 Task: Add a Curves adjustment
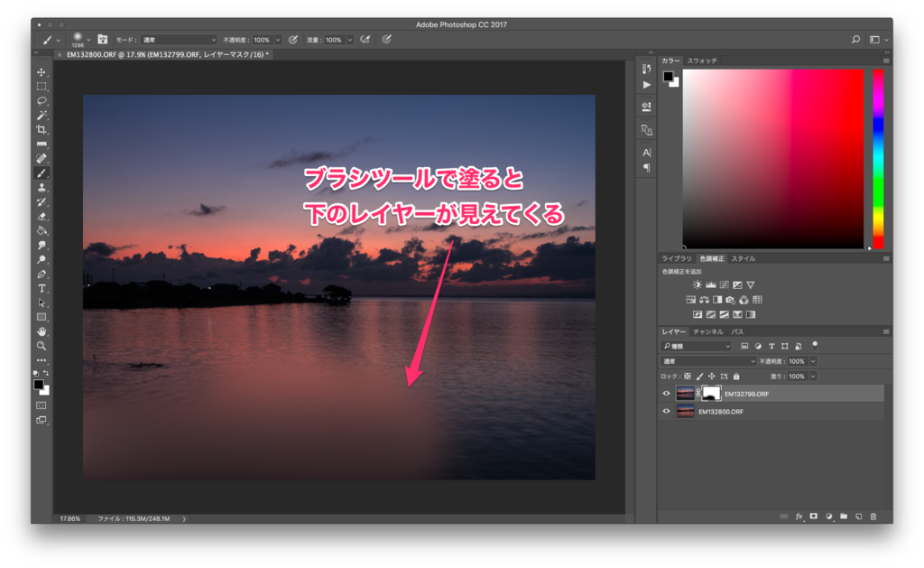click(725, 284)
